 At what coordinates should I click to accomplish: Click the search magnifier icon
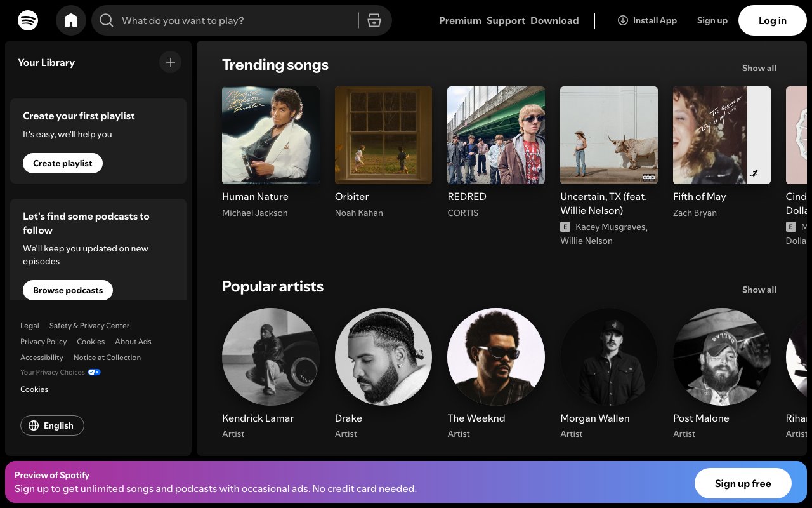(107, 21)
